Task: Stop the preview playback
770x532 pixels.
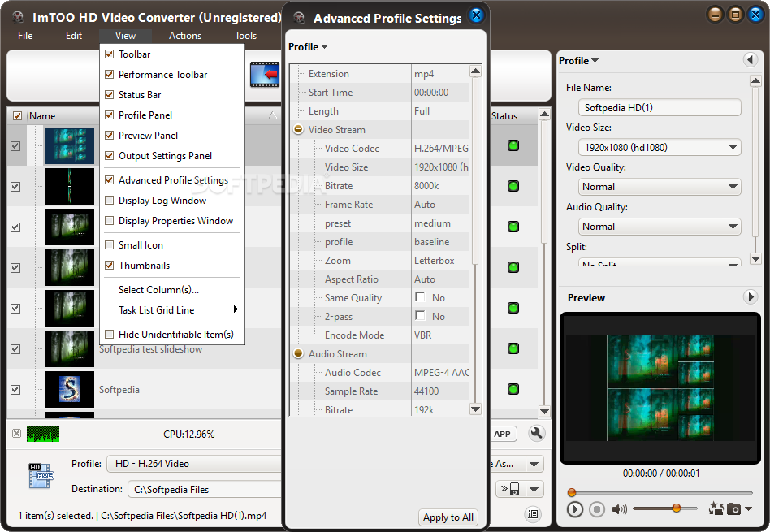Action: pos(597,509)
